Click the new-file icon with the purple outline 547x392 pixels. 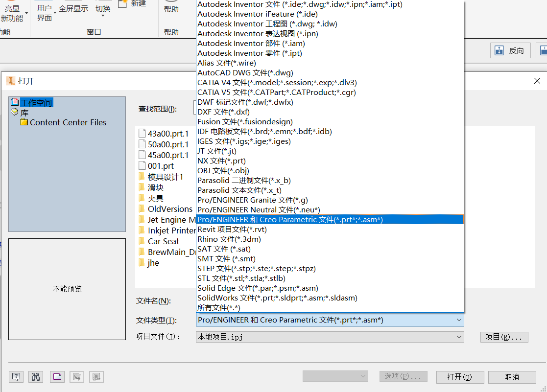[57, 377]
